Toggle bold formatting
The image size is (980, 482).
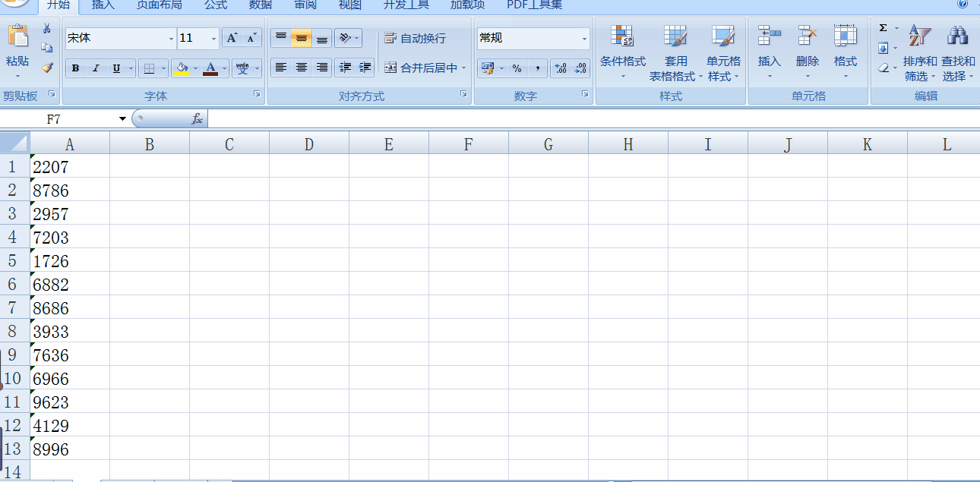coord(75,69)
